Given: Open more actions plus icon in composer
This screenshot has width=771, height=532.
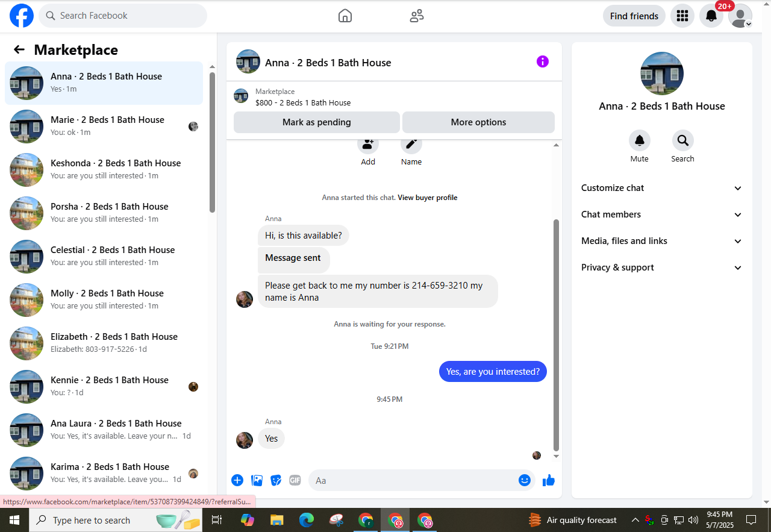Looking at the screenshot, I should [237, 480].
